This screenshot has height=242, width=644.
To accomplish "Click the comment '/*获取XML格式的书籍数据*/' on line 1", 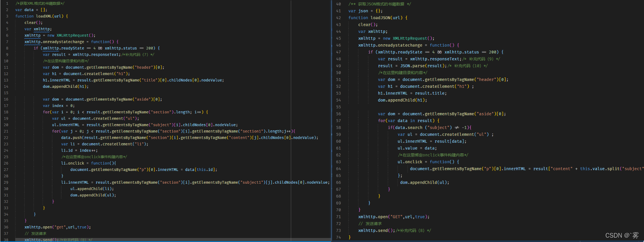I will 40,3.
